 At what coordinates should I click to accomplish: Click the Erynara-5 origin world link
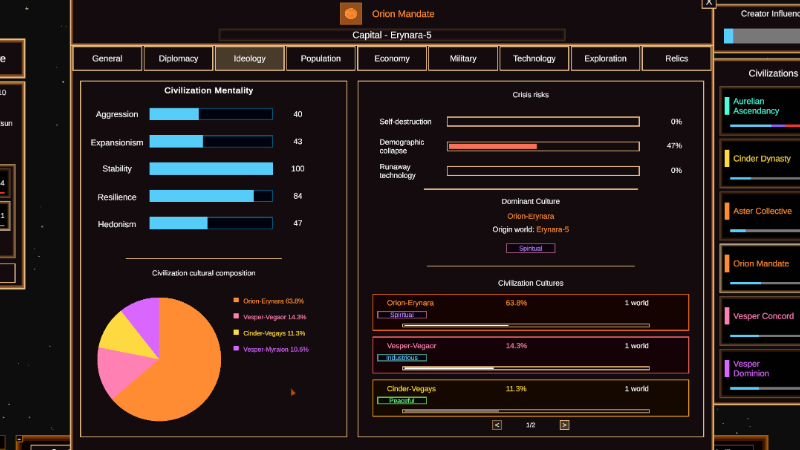553,230
